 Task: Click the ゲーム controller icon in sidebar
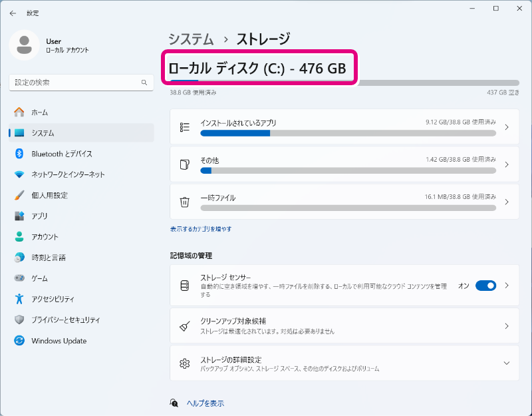tap(19, 278)
